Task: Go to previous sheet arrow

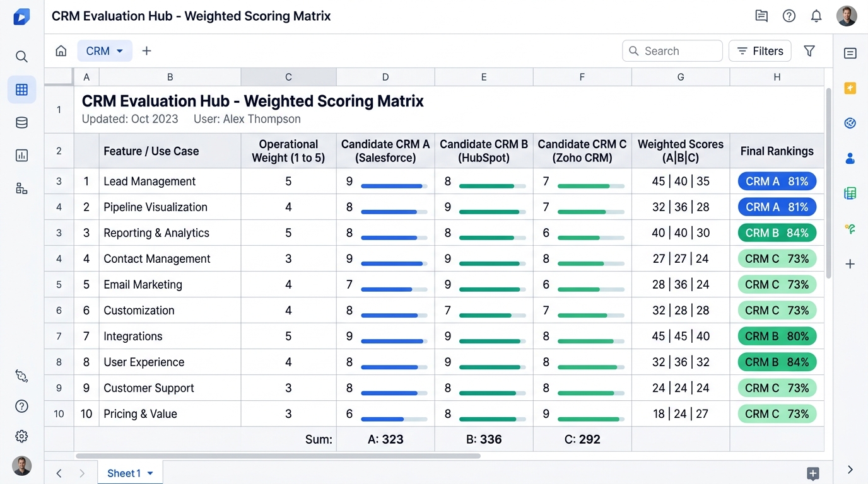Action: [59, 473]
